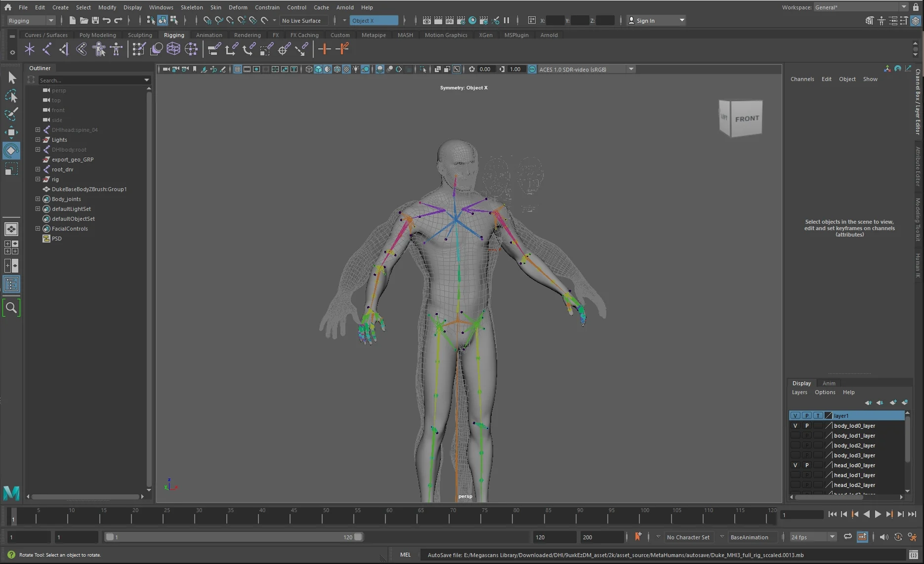Select the Select Tool arrow in toolbox
The width and height of the screenshot is (924, 564).
(12, 78)
